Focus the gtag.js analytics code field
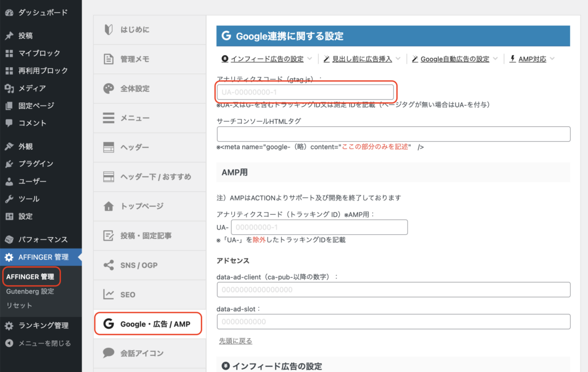588x372 pixels. 305,92
